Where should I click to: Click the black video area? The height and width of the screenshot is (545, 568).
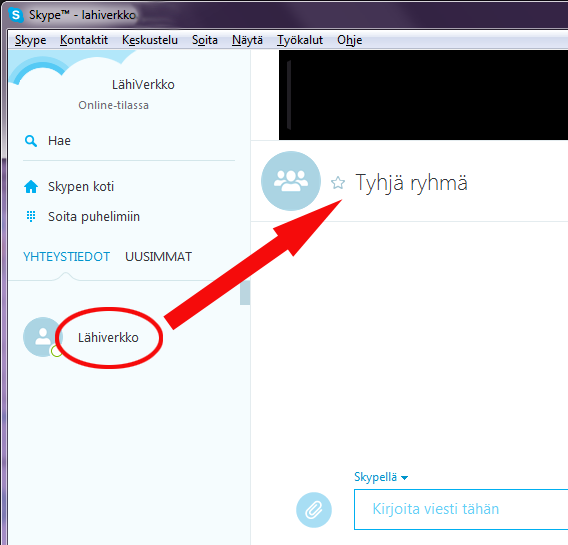[x=423, y=95]
